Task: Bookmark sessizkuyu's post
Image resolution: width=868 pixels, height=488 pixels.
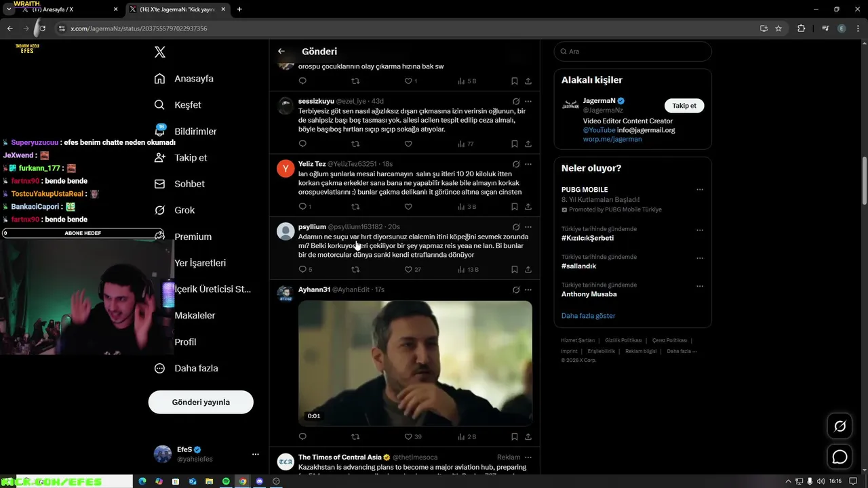Action: click(x=515, y=144)
